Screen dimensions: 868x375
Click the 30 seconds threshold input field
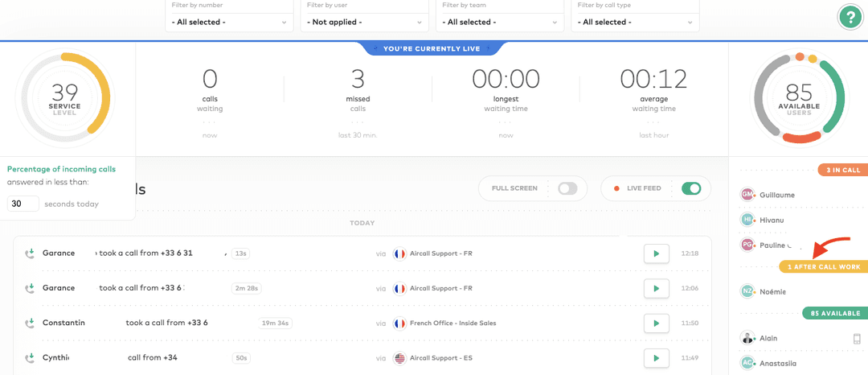[23, 204]
